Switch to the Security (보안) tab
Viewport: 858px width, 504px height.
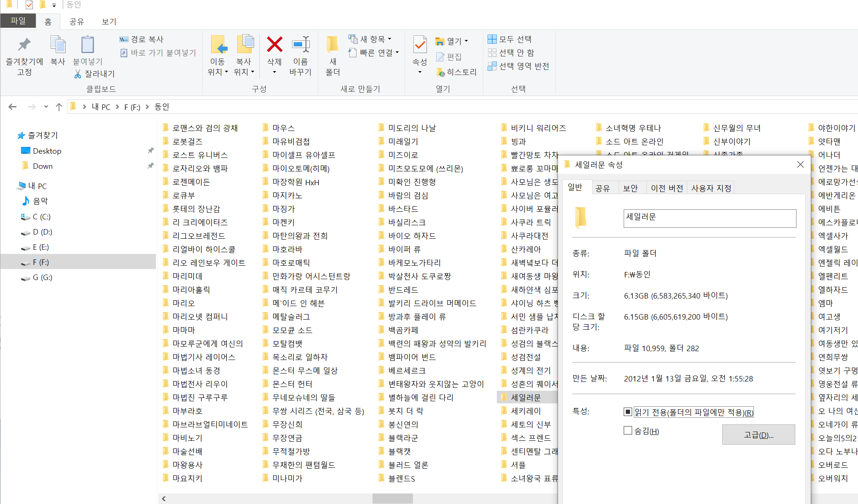pyautogui.click(x=630, y=188)
